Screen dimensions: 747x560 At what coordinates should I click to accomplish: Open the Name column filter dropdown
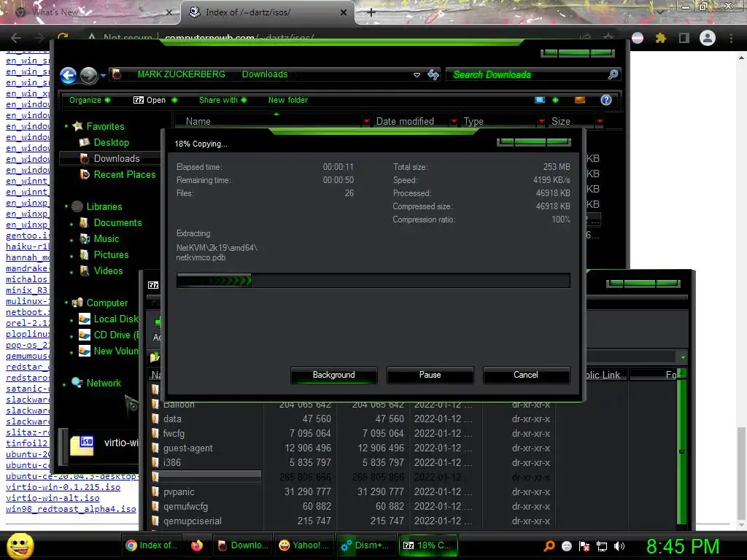[x=366, y=122]
